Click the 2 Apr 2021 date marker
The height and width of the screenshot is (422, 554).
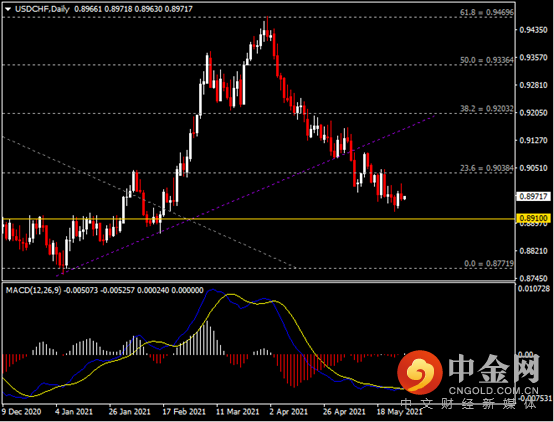(x=288, y=412)
